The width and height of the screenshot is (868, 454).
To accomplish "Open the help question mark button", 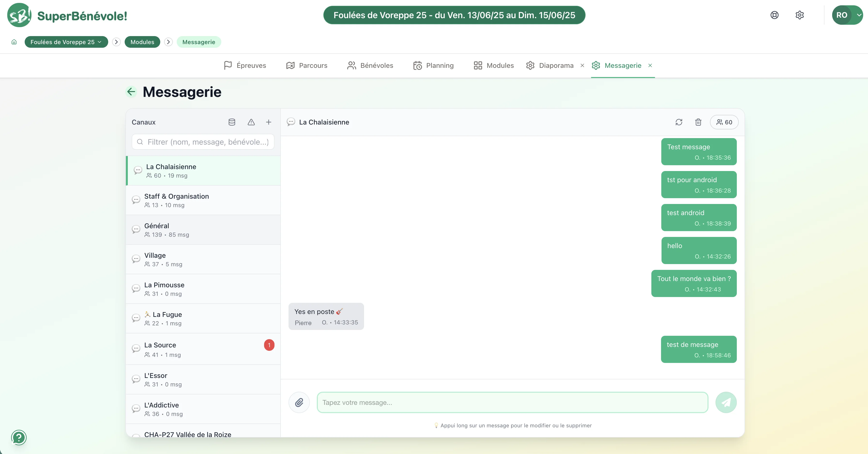I will tap(19, 438).
